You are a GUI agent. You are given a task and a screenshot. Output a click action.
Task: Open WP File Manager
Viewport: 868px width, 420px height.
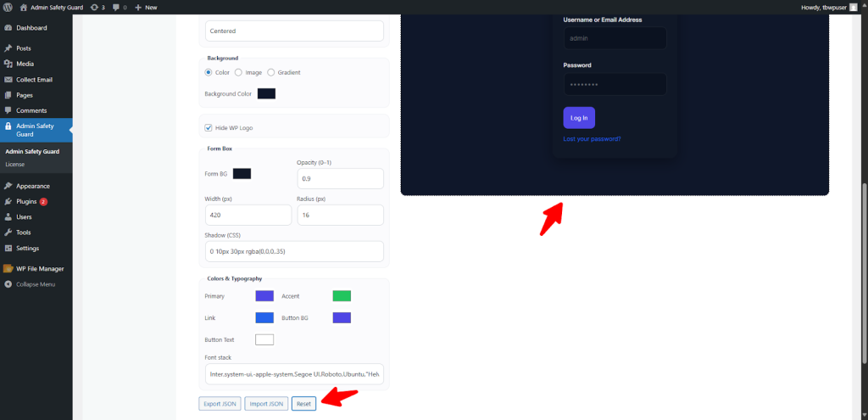[x=40, y=269]
